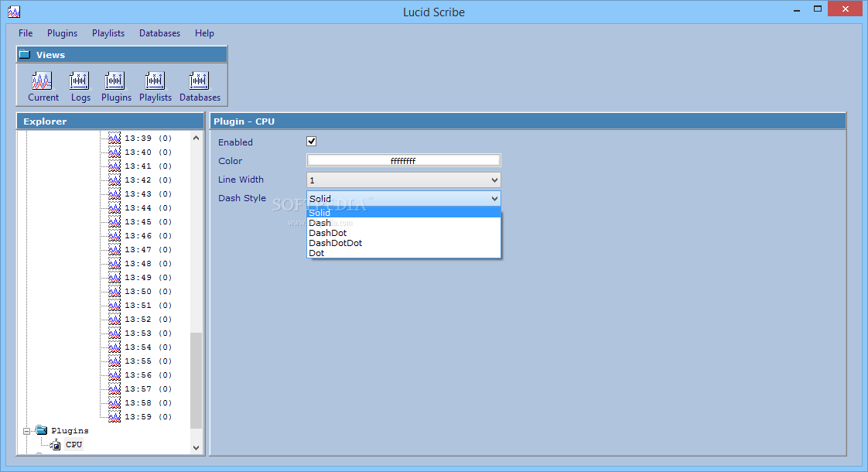This screenshot has width=868, height=472.
Task: Click the graph icon for 13:57 entry
Action: pos(114,389)
